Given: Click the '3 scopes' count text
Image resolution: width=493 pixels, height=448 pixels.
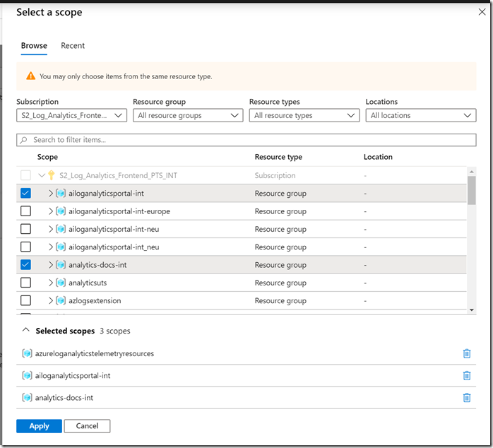Looking at the screenshot, I should click(x=114, y=331).
